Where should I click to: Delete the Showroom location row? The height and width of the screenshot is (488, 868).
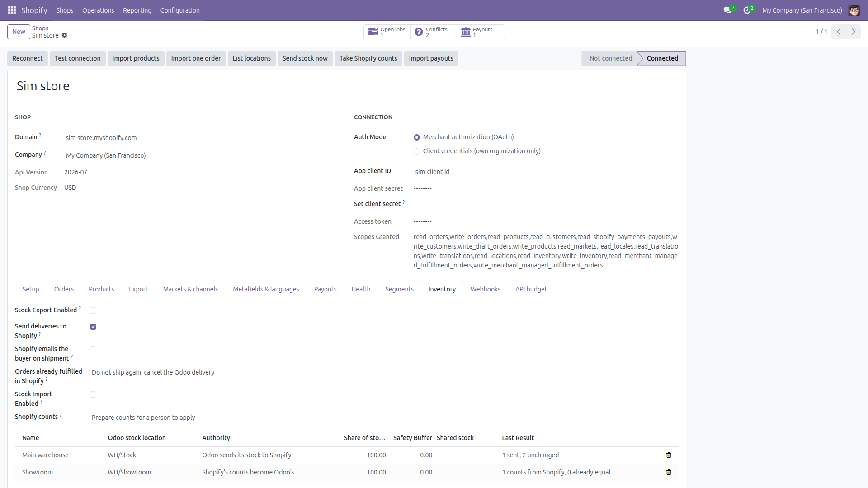(x=669, y=472)
